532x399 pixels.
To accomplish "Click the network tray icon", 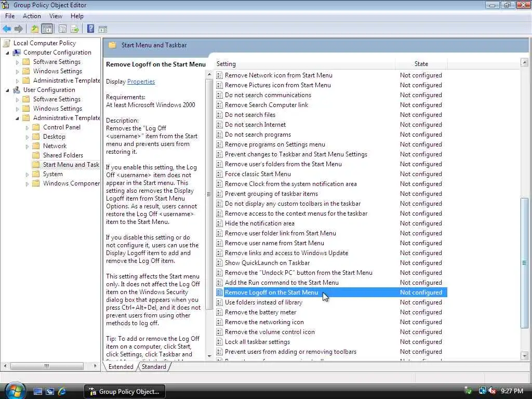I will click(x=482, y=391).
